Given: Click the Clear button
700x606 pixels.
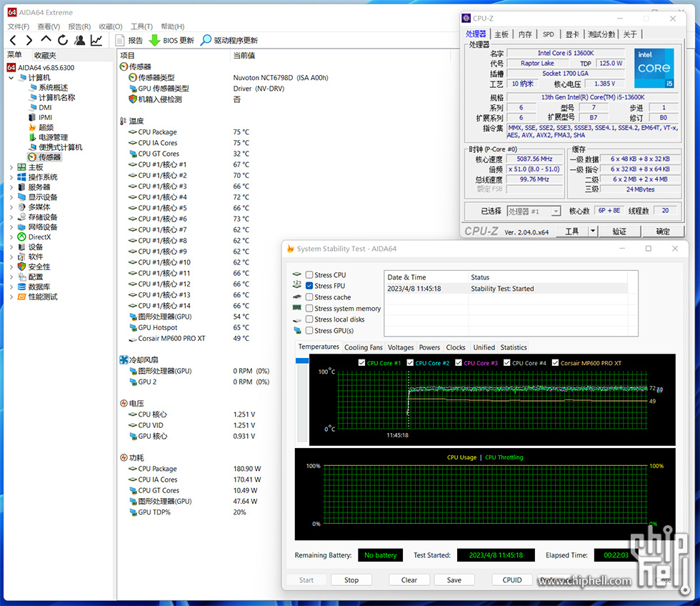Looking at the screenshot, I should coord(409,580).
